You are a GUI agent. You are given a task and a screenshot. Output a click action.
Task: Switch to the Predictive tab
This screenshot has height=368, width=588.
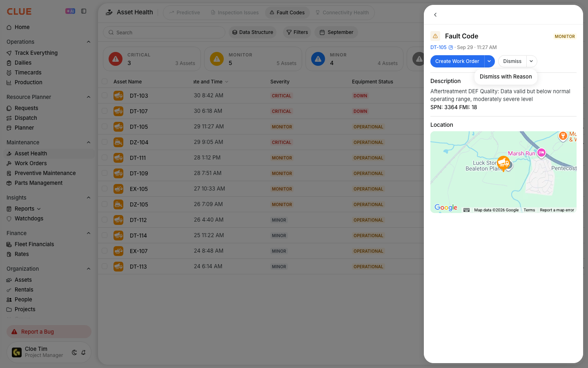click(185, 13)
